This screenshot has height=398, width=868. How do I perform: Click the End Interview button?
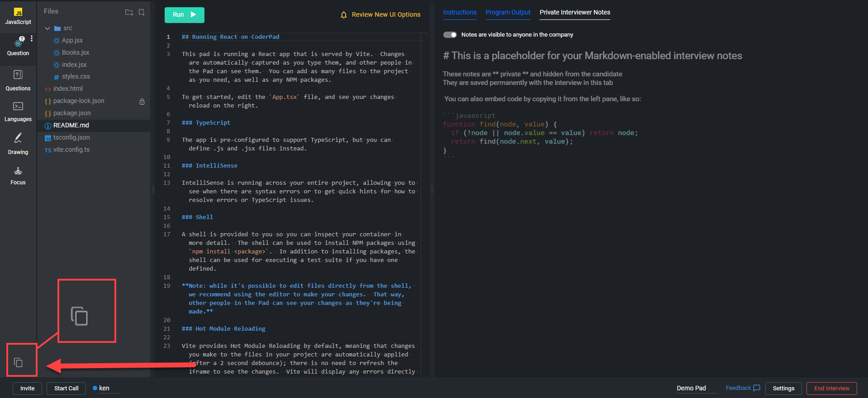point(831,389)
